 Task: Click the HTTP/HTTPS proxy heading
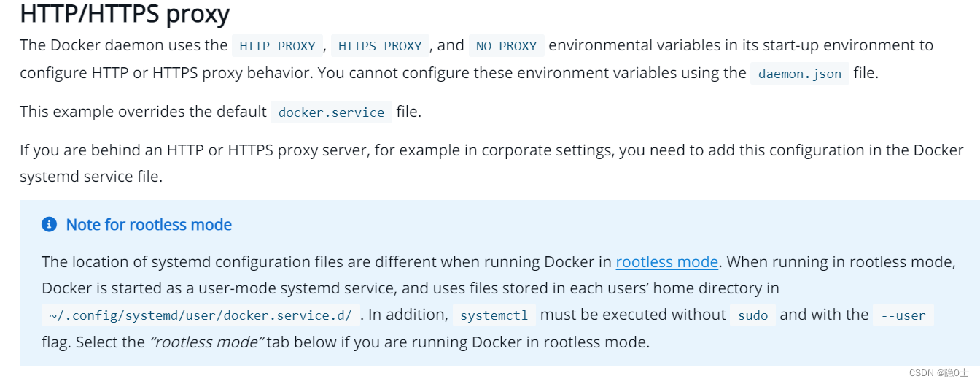(125, 14)
